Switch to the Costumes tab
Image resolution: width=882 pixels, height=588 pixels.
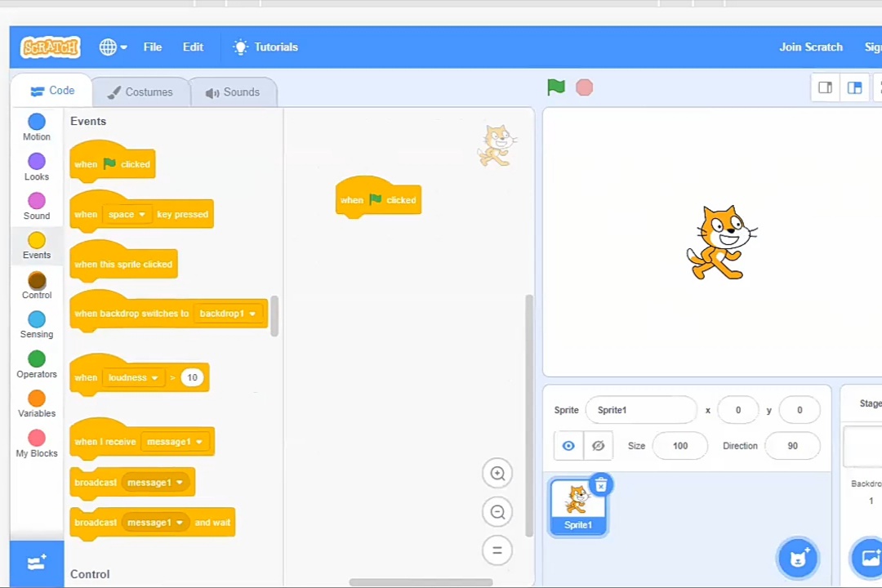click(140, 91)
